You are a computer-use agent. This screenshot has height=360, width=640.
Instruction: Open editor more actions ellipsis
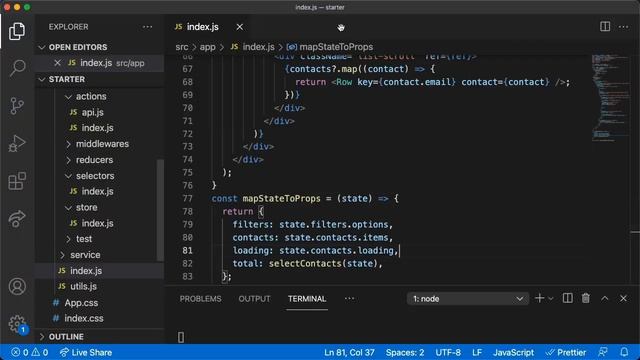point(623,27)
